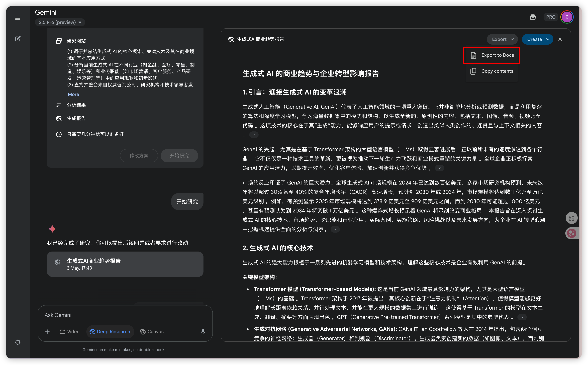Viewport: 588px width, 365px height.
Task: Open the Export dropdown
Action: pos(502,39)
